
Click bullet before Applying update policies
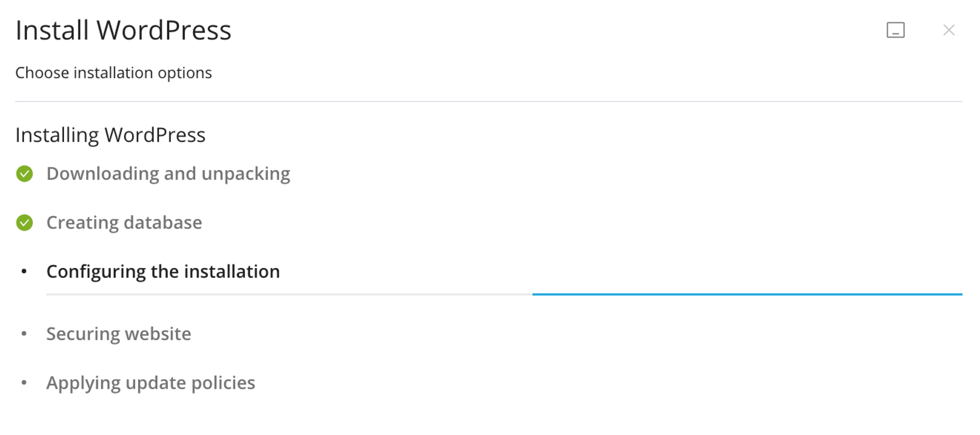(24, 383)
